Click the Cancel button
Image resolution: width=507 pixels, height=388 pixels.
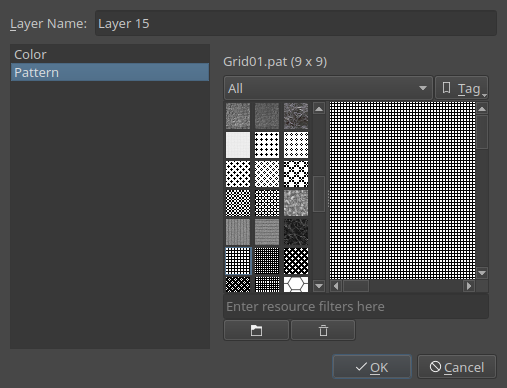[457, 367]
